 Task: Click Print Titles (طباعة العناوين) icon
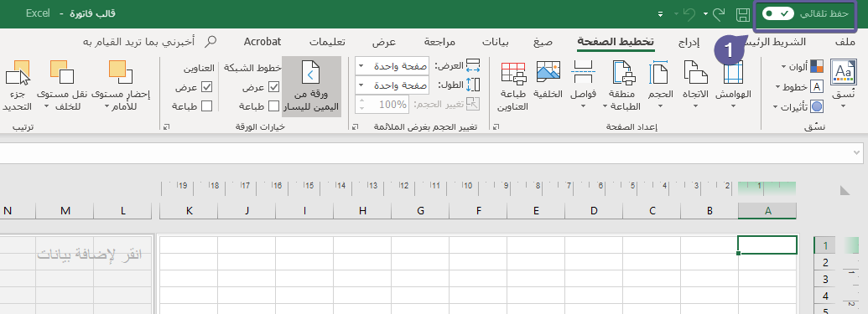pyautogui.click(x=513, y=74)
